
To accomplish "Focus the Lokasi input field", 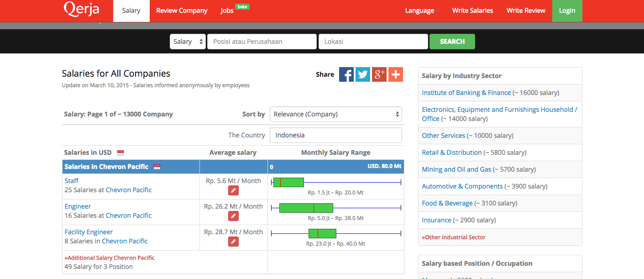I will pyautogui.click(x=373, y=42).
